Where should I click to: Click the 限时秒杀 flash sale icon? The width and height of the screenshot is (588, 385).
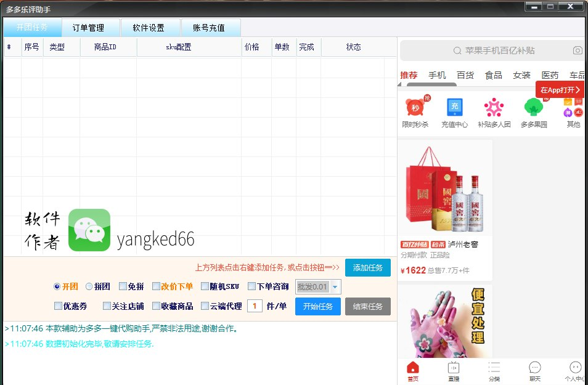point(415,108)
